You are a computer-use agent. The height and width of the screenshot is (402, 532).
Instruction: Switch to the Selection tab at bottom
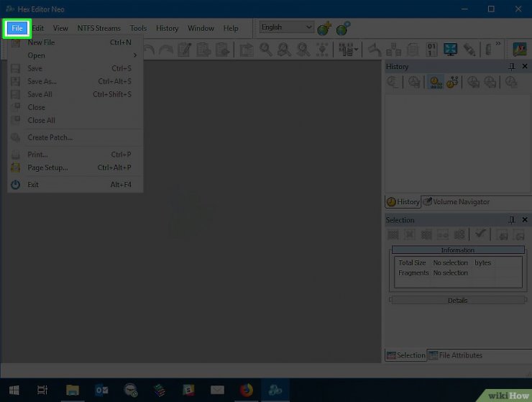click(405, 355)
